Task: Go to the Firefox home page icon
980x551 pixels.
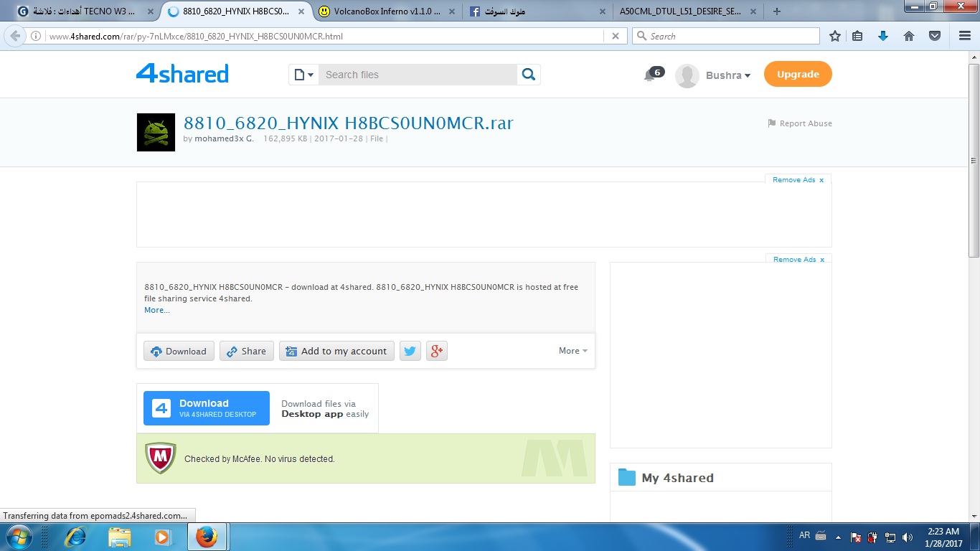Action: 909,36
